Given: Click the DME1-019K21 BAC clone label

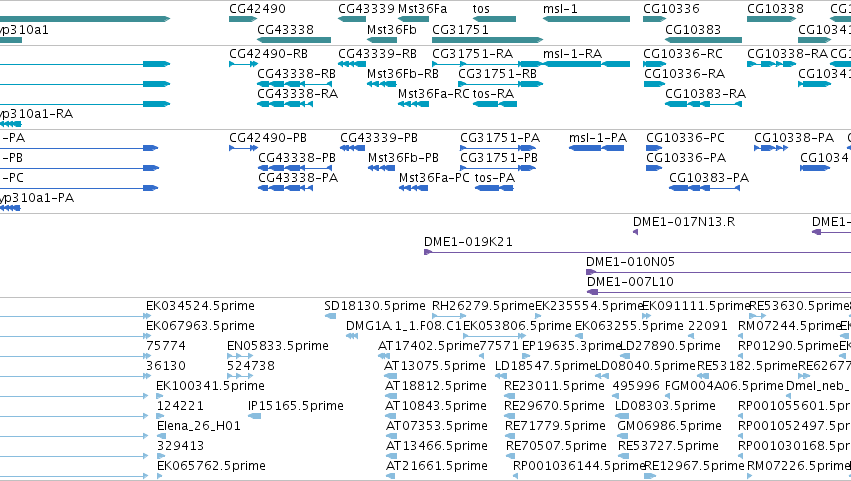Looking at the screenshot, I should (468, 242).
